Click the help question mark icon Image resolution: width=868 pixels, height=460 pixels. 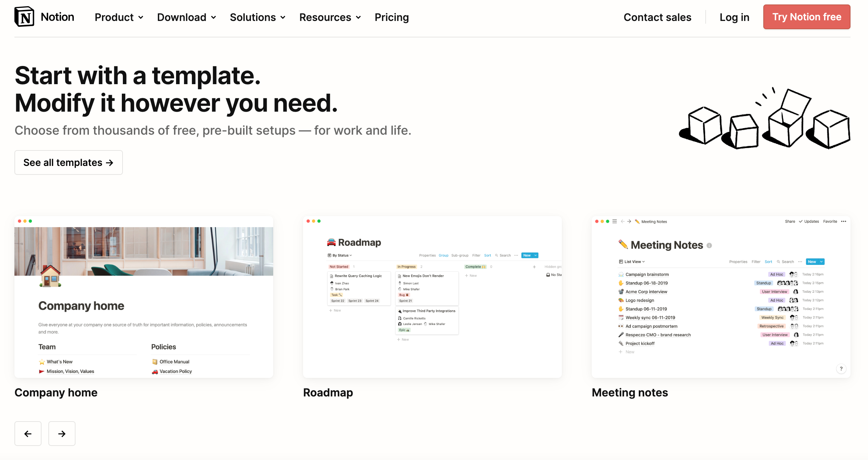pyautogui.click(x=841, y=369)
